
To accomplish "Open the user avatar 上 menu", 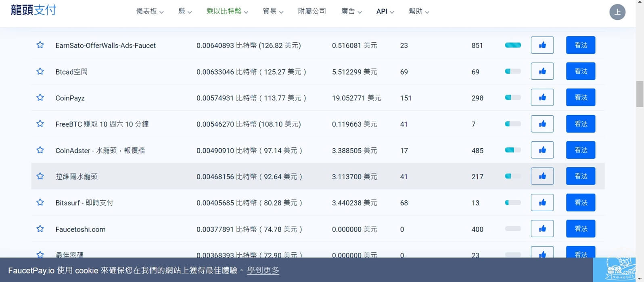I will (x=617, y=12).
